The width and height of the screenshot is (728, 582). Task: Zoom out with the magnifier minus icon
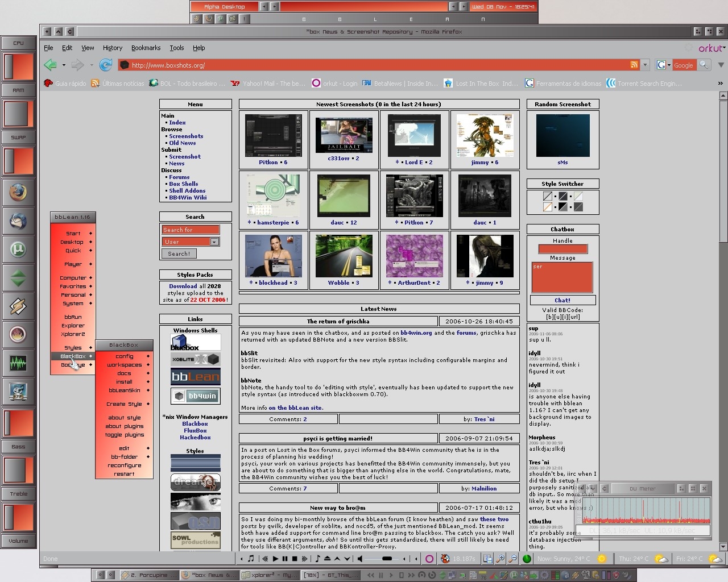point(512,559)
